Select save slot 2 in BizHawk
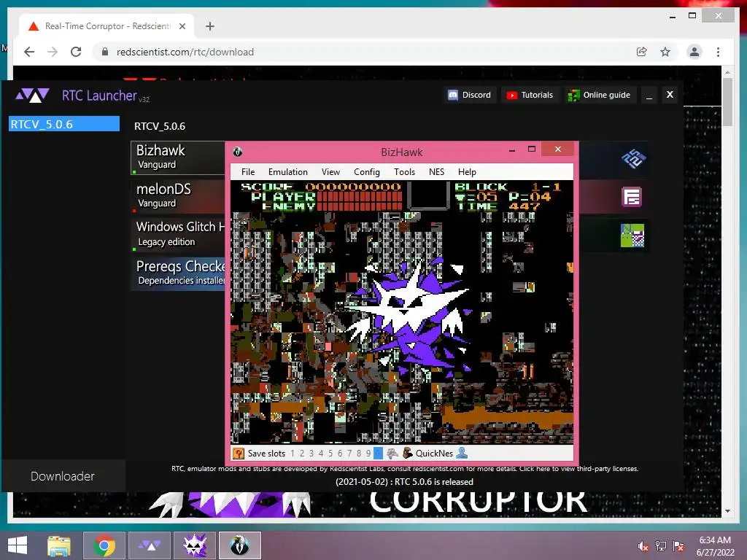This screenshot has width=747, height=560. [x=302, y=454]
